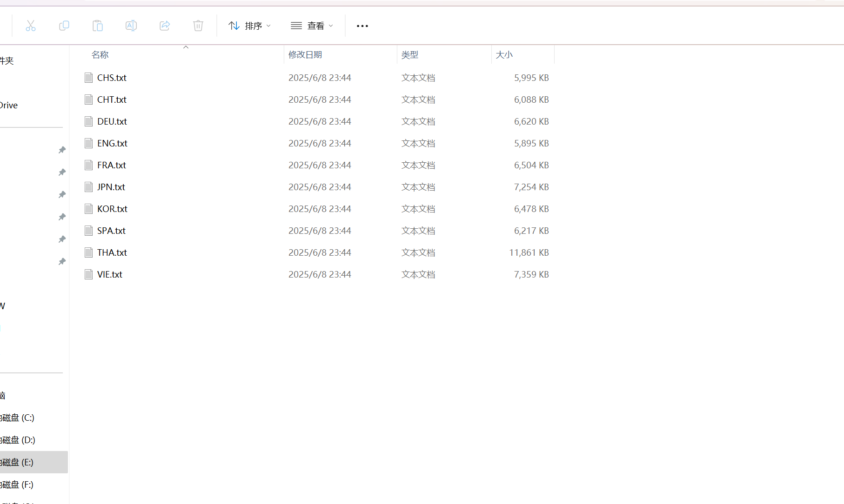Open the disk (D:) in sidebar
844x504 pixels.
18,440
